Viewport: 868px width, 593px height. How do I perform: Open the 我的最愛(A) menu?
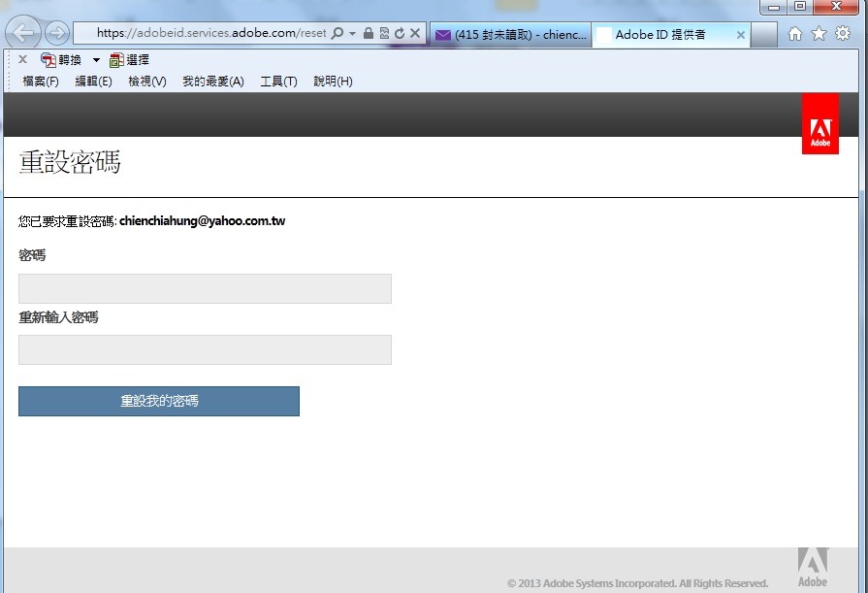pos(213,82)
